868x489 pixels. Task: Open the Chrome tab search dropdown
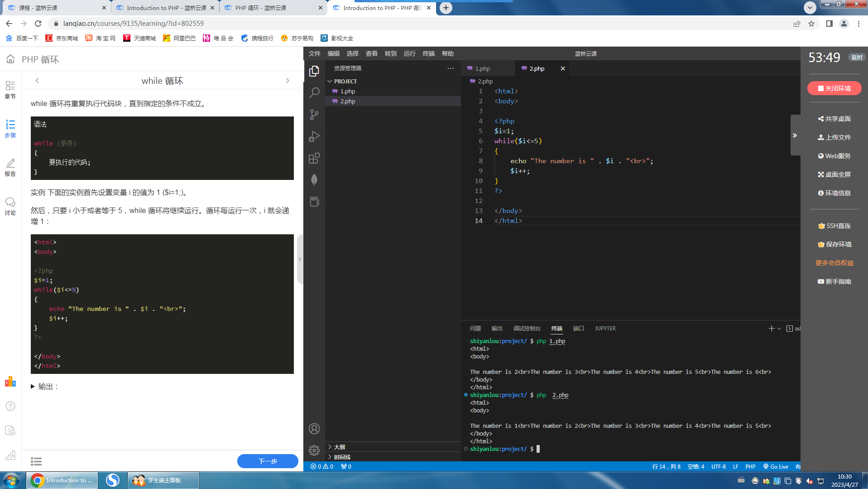810,7
